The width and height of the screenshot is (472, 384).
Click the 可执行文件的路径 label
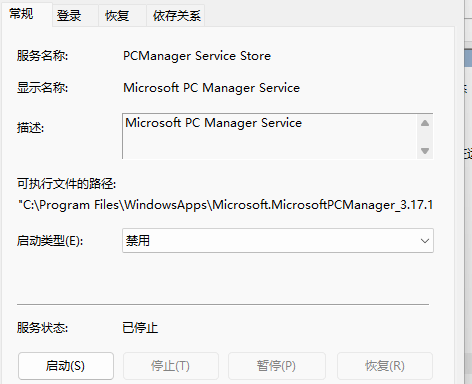coord(66,184)
